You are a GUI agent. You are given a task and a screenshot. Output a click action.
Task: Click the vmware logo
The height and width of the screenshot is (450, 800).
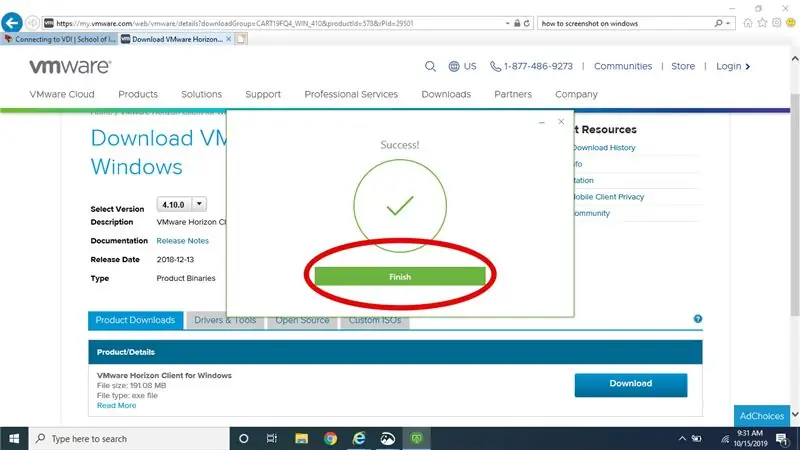coord(70,66)
